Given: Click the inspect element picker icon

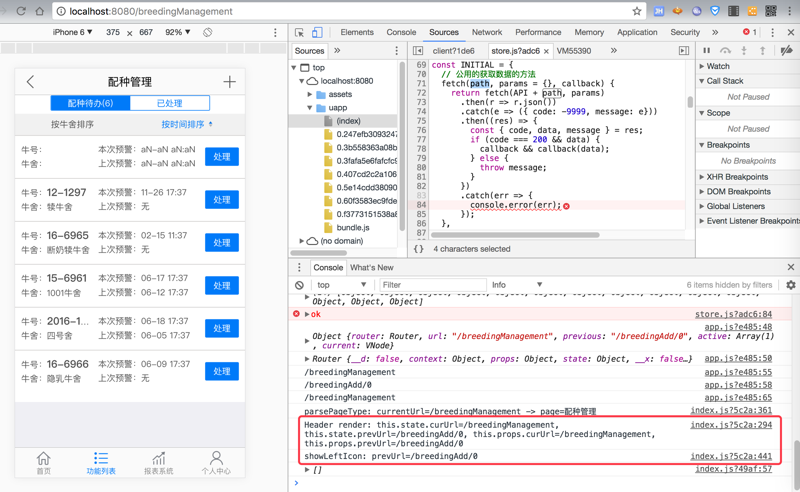Looking at the screenshot, I should (x=300, y=32).
